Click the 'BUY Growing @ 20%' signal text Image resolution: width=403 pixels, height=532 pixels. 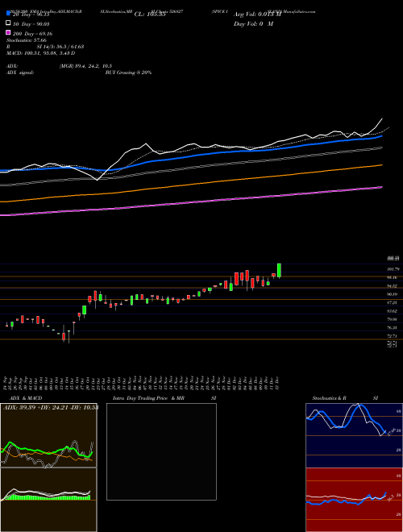[128, 73]
